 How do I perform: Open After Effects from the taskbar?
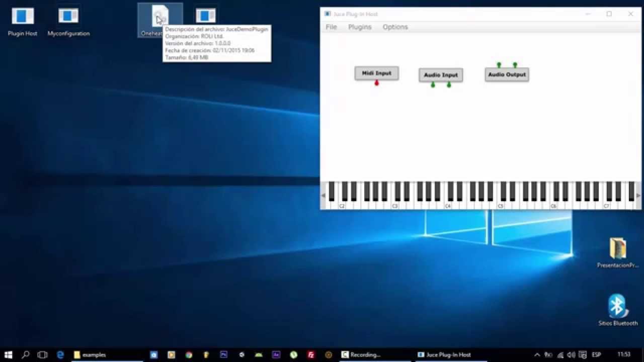click(276, 354)
